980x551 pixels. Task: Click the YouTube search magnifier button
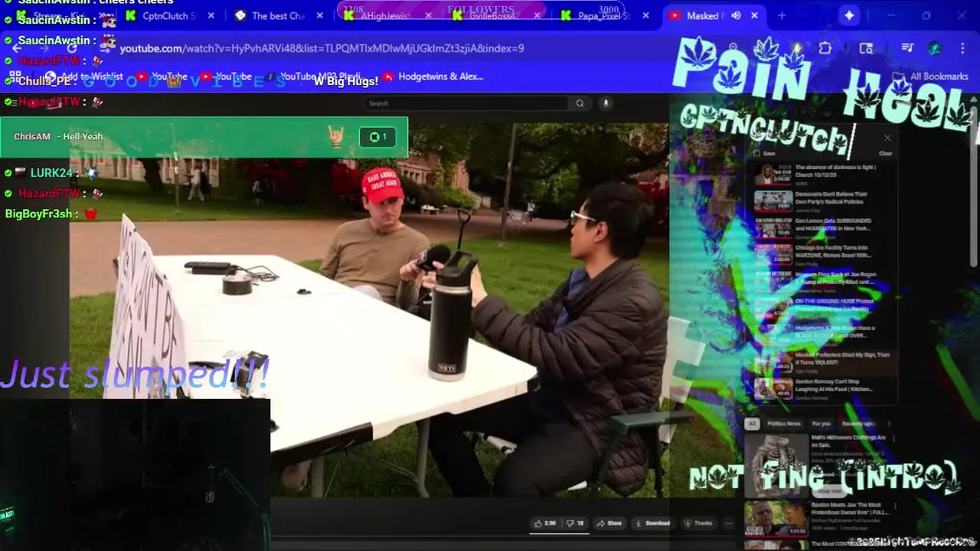tap(580, 103)
